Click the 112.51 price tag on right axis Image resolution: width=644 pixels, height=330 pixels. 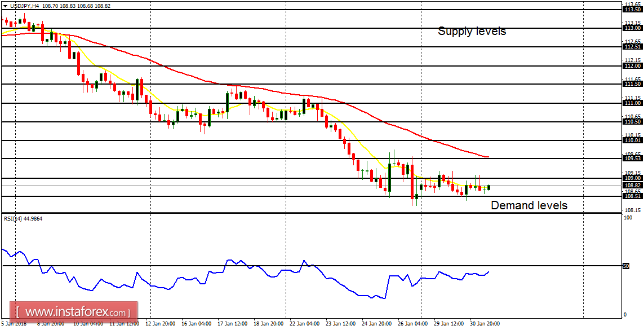tap(634, 46)
